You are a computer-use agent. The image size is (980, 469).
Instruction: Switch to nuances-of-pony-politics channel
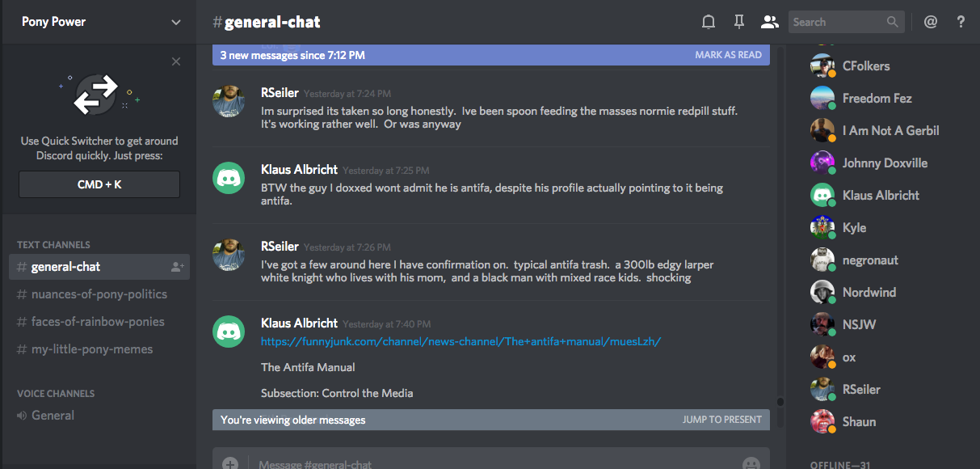99,294
